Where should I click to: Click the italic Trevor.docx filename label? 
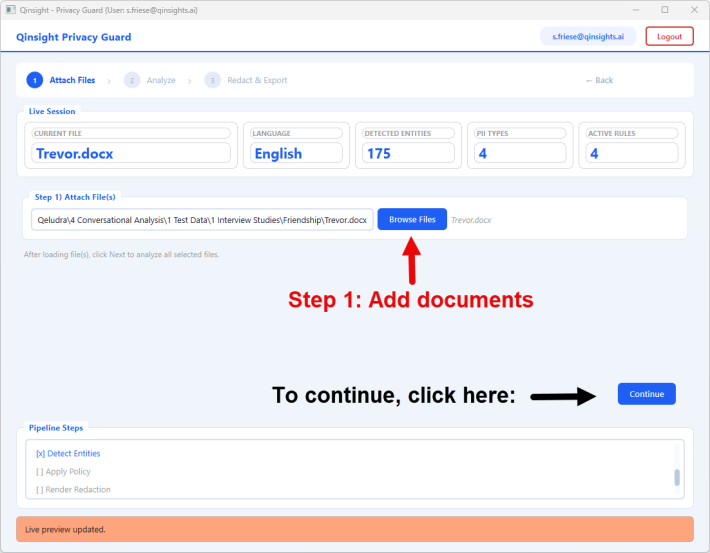[x=471, y=220]
